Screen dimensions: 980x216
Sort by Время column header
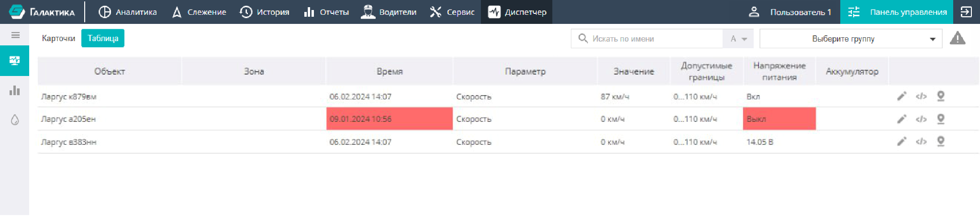pos(390,71)
